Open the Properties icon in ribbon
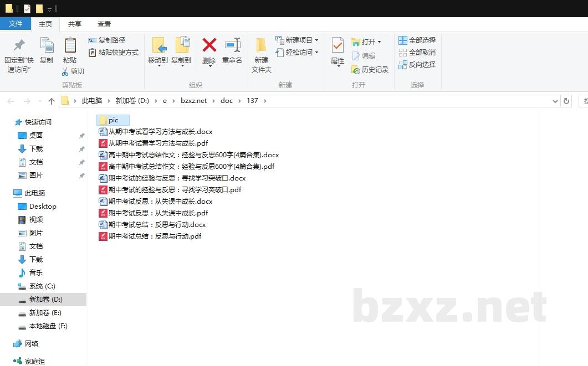588x366 pixels. pos(338,45)
